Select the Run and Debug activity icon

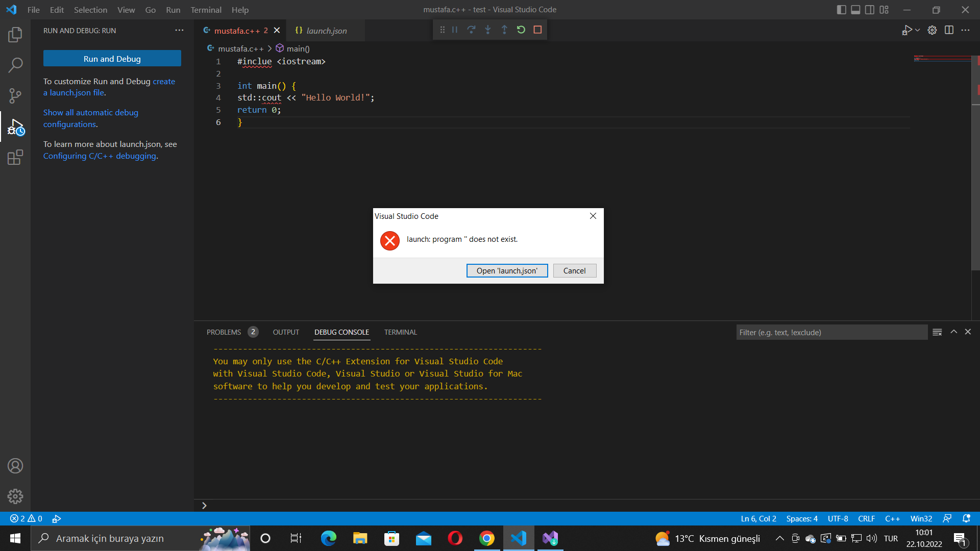click(x=15, y=127)
